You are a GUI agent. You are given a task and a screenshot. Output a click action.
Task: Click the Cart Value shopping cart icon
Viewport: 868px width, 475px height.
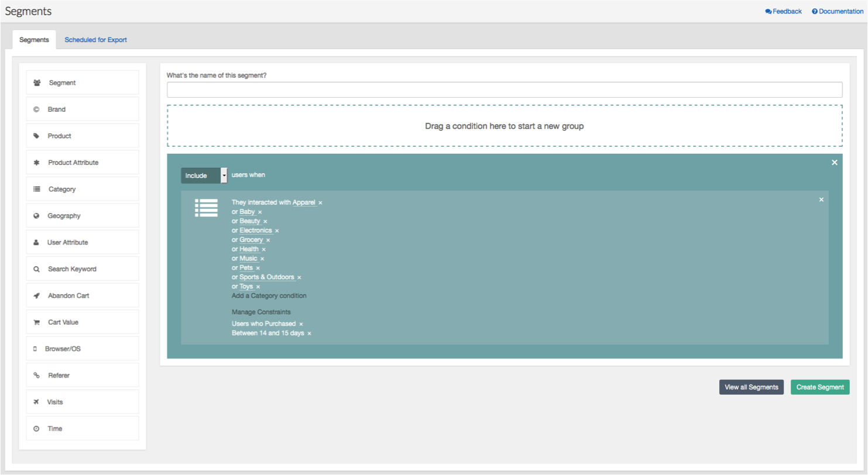click(x=37, y=322)
